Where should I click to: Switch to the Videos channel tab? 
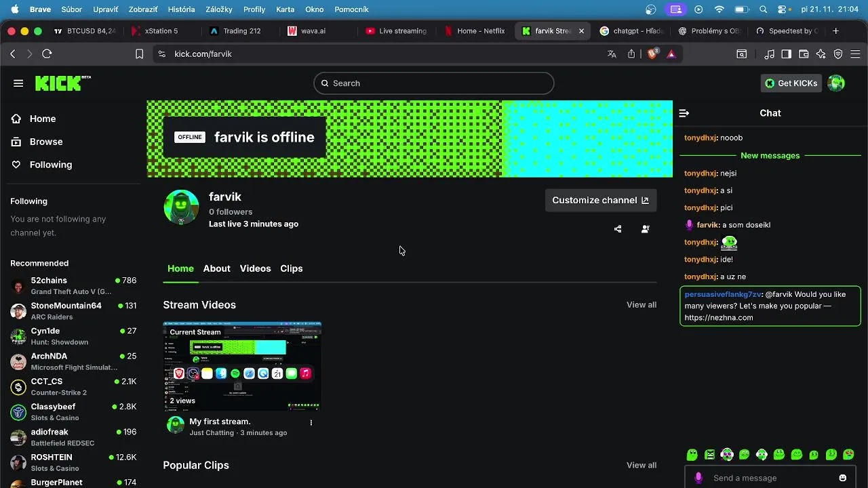pos(255,268)
